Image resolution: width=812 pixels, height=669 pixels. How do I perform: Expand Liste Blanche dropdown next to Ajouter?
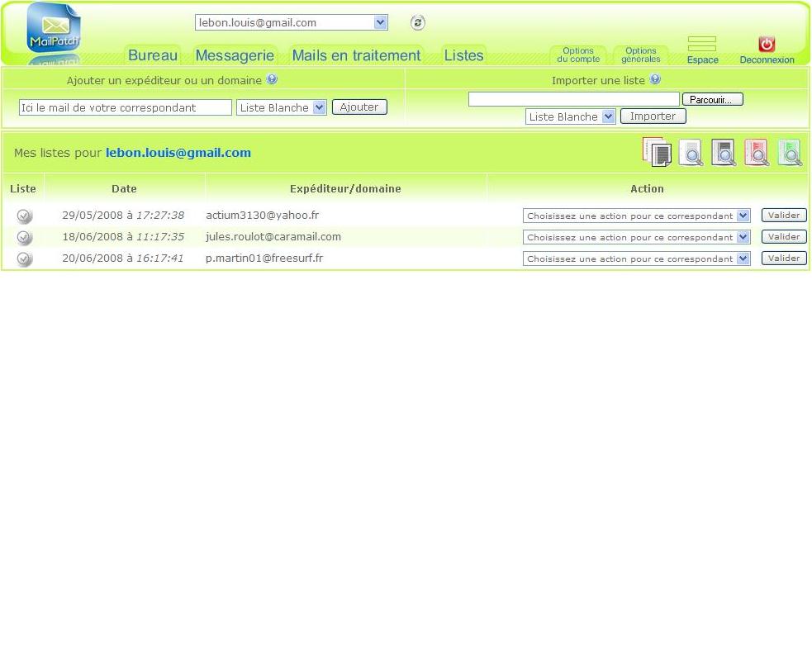(282, 107)
